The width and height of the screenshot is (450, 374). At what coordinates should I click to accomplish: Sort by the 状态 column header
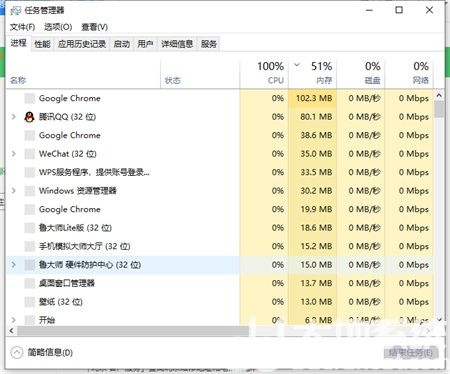click(x=200, y=74)
